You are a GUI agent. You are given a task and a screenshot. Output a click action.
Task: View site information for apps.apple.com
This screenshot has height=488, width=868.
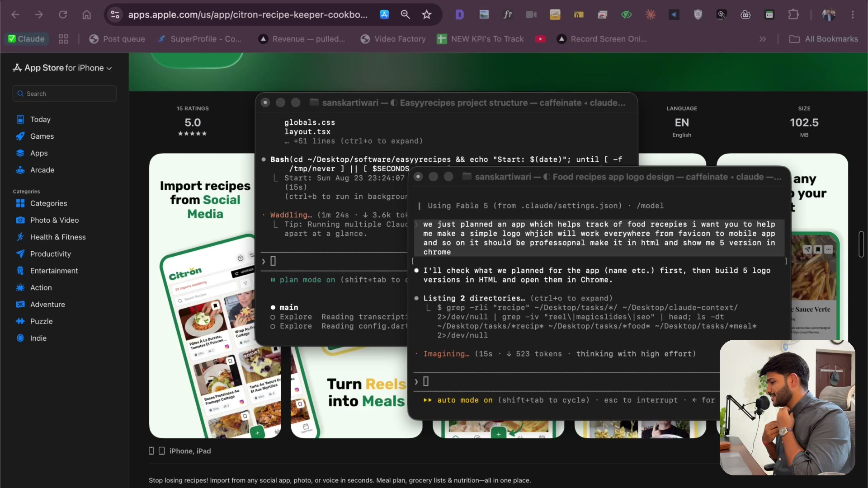click(115, 14)
